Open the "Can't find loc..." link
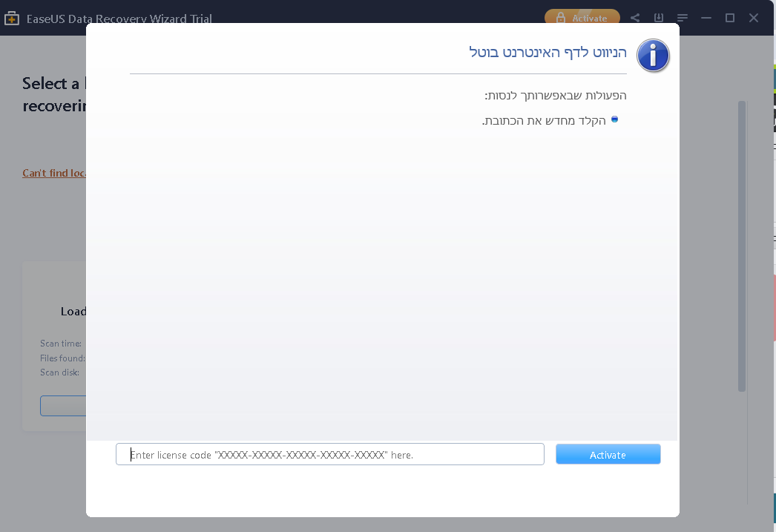This screenshot has width=776, height=532. click(x=54, y=173)
